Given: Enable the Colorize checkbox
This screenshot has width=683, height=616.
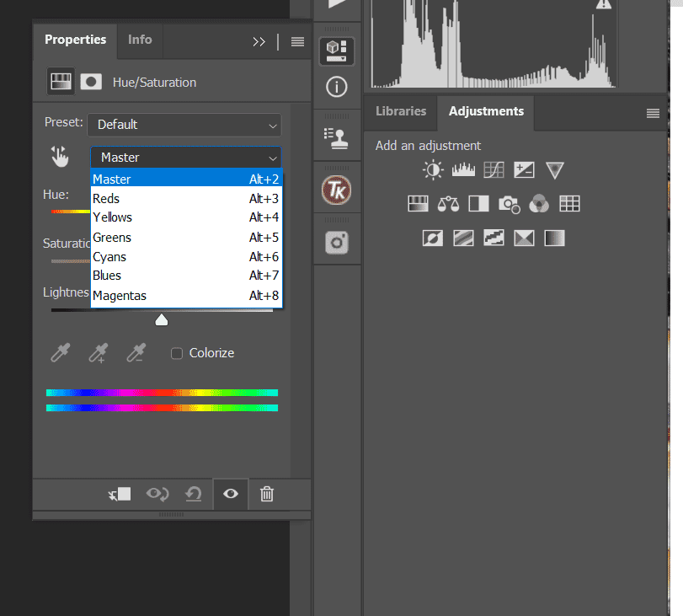Looking at the screenshot, I should (177, 353).
